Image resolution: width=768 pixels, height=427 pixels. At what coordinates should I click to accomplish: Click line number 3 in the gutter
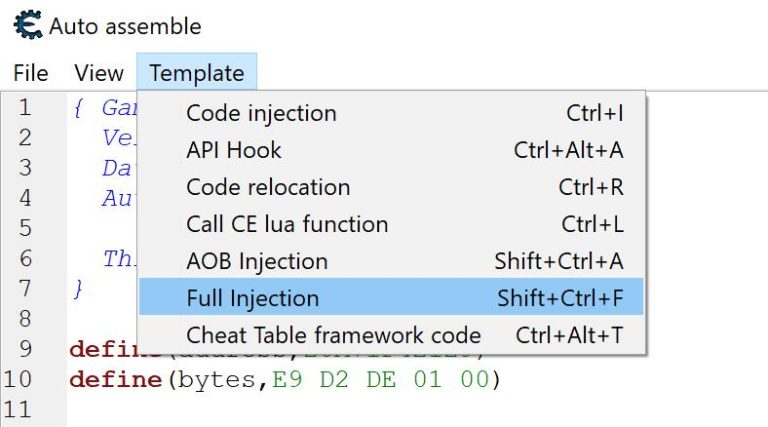pyautogui.click(x=24, y=167)
